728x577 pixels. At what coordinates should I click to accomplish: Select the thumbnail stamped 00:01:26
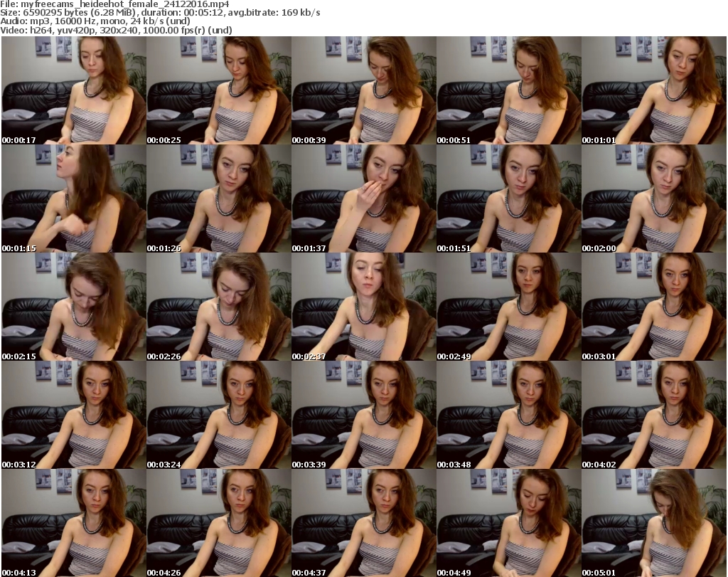pyautogui.click(x=219, y=198)
